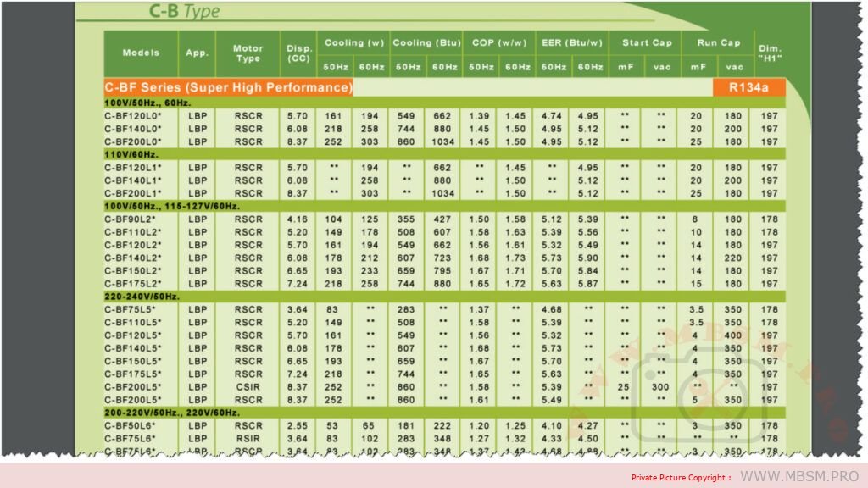Click the Cooling (Btu) column header

(425, 42)
